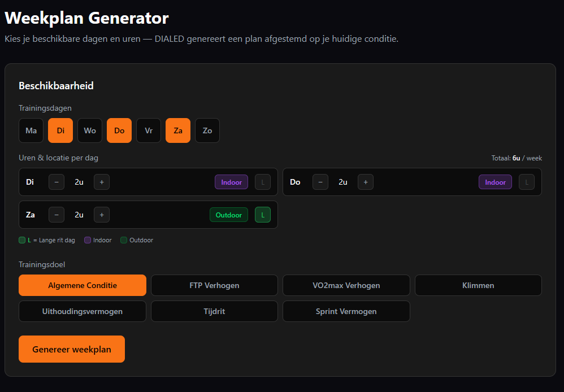Toggle Thursday Indoor location badge
Screen dimensions: 564x392
495,182
